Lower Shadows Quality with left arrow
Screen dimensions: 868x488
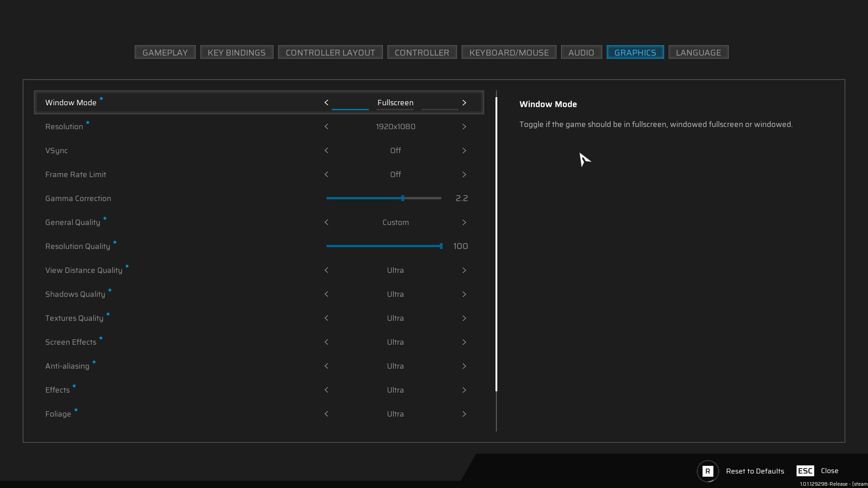pos(326,294)
